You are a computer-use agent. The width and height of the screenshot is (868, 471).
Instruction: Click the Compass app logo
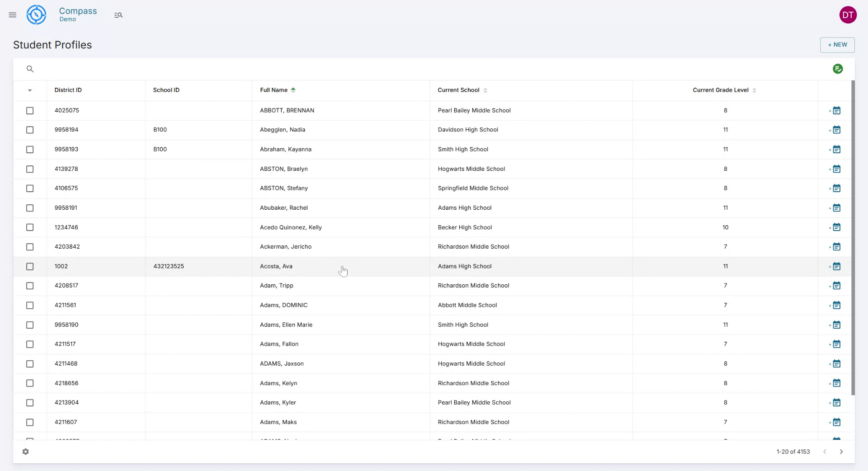point(36,14)
